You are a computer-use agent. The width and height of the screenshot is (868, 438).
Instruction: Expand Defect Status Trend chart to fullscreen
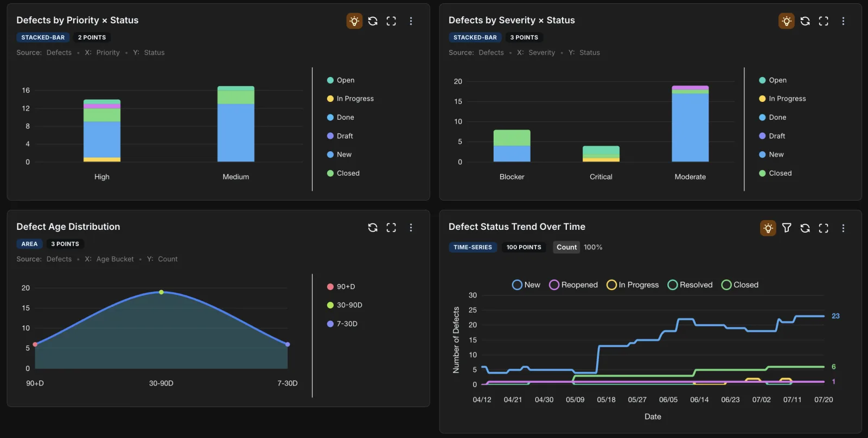[x=824, y=228]
